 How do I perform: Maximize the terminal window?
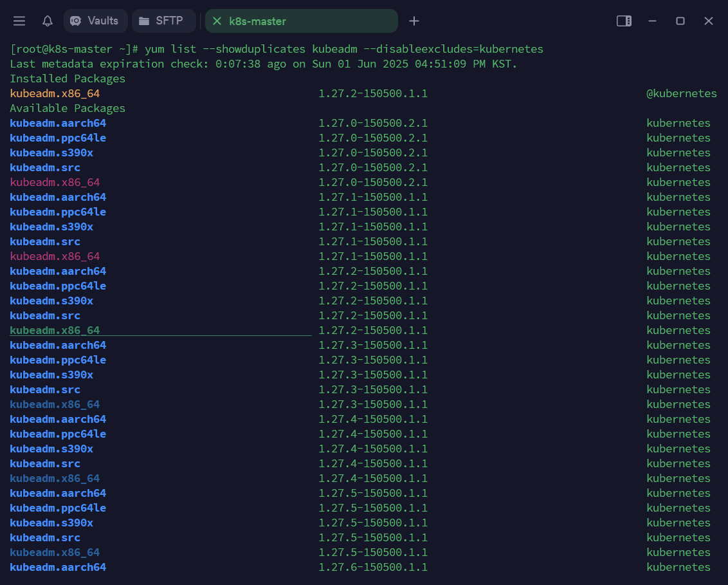click(x=680, y=21)
